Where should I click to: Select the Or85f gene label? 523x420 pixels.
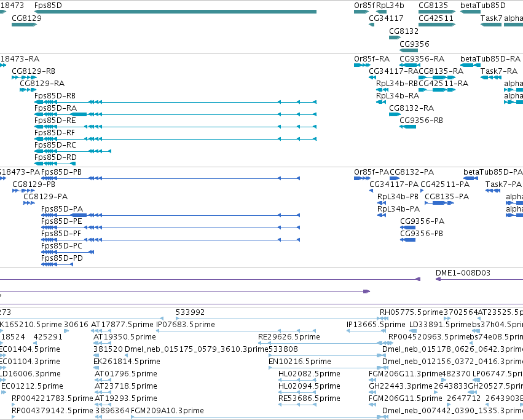[x=364, y=6]
